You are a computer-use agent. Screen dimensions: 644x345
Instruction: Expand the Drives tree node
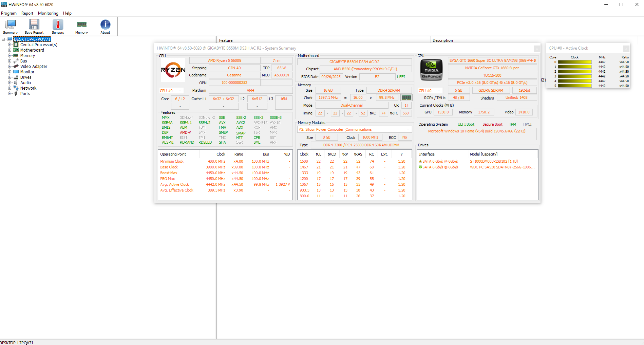pyautogui.click(x=10, y=77)
